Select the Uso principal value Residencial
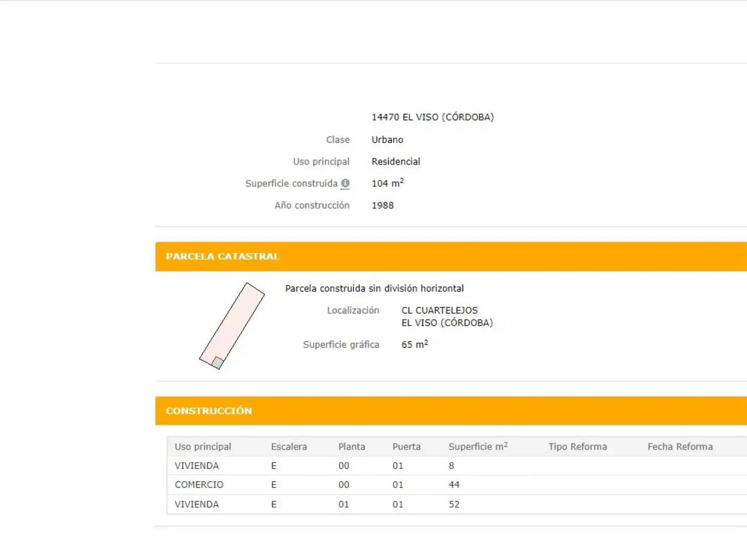 point(396,161)
